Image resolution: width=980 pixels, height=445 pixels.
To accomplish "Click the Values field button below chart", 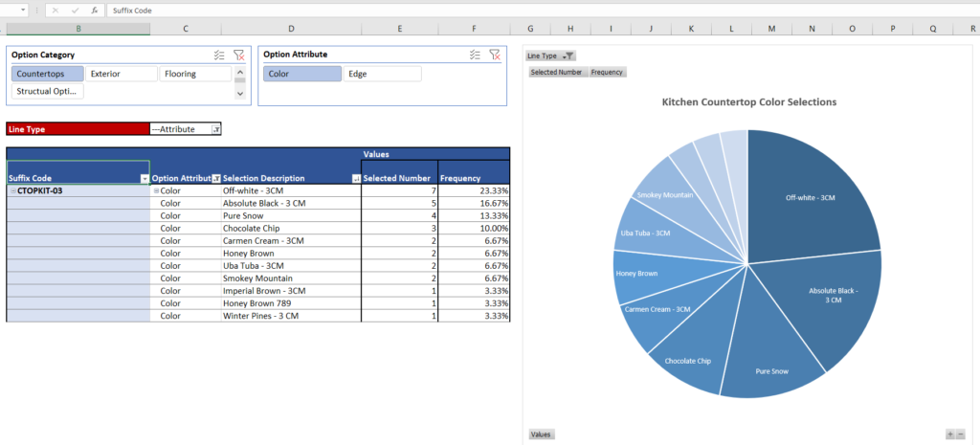I will click(541, 434).
